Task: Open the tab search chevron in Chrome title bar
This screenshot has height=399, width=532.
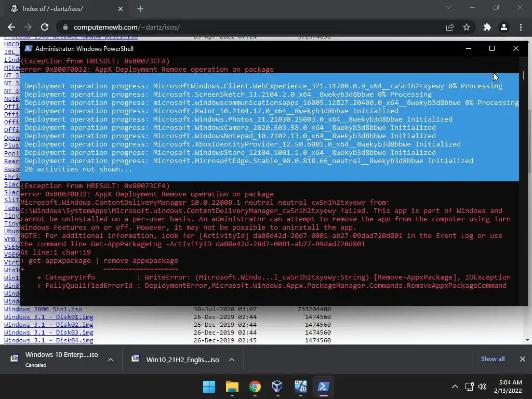Action: pyautogui.click(x=448, y=7)
